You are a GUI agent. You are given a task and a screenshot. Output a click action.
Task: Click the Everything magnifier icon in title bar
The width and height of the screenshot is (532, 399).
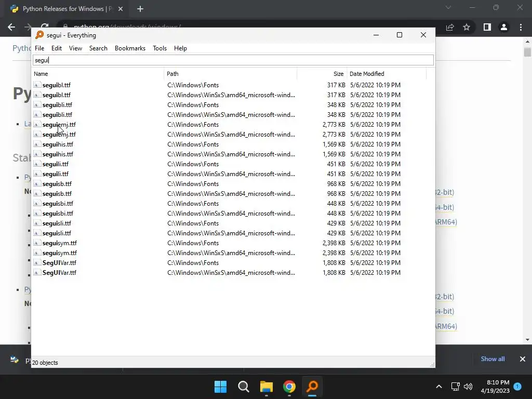(x=39, y=35)
